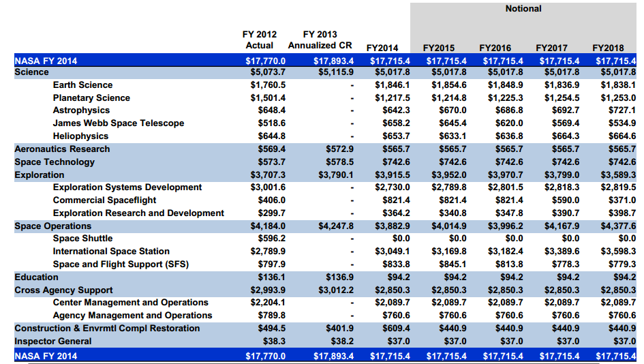
Task: Select Inspector General FY 2012 value $38.3
Action: coord(274,342)
